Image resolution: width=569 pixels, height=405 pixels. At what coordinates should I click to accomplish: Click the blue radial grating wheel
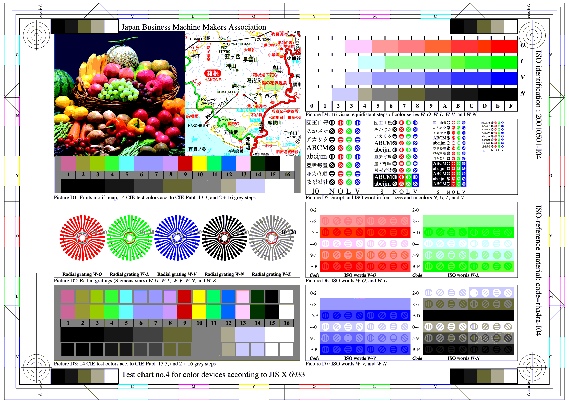[177, 238]
